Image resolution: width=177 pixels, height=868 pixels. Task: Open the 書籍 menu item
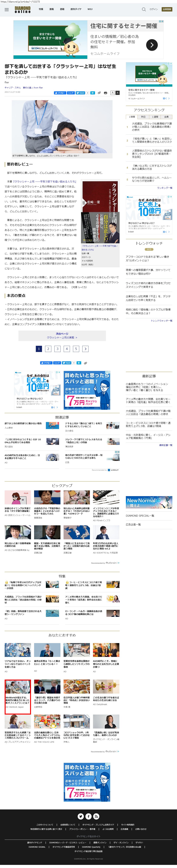62,9
